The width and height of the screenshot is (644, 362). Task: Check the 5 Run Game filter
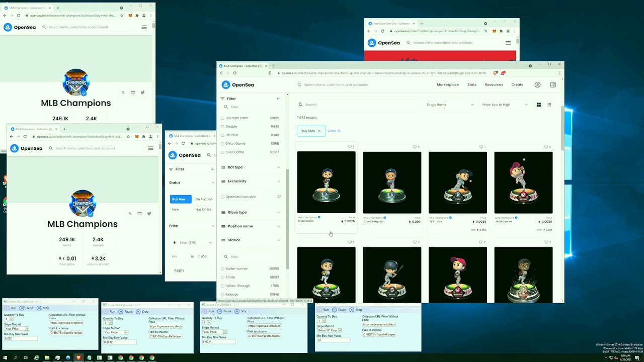coord(222,144)
